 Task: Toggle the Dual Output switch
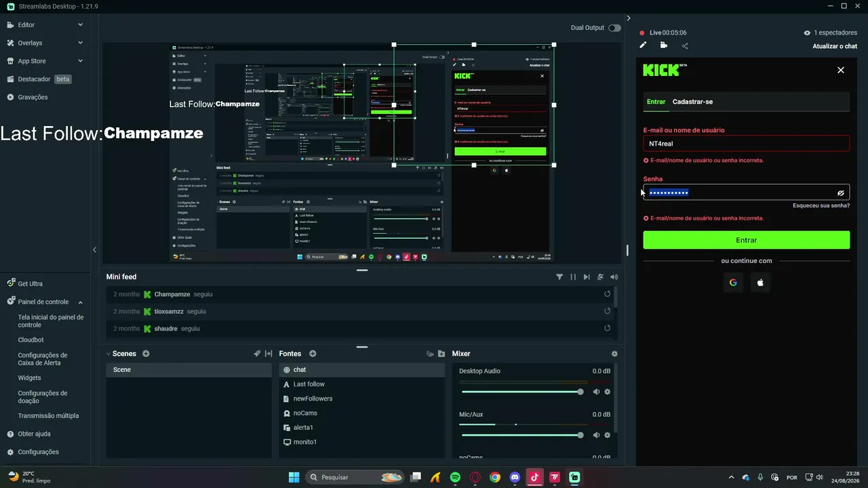[x=614, y=28]
